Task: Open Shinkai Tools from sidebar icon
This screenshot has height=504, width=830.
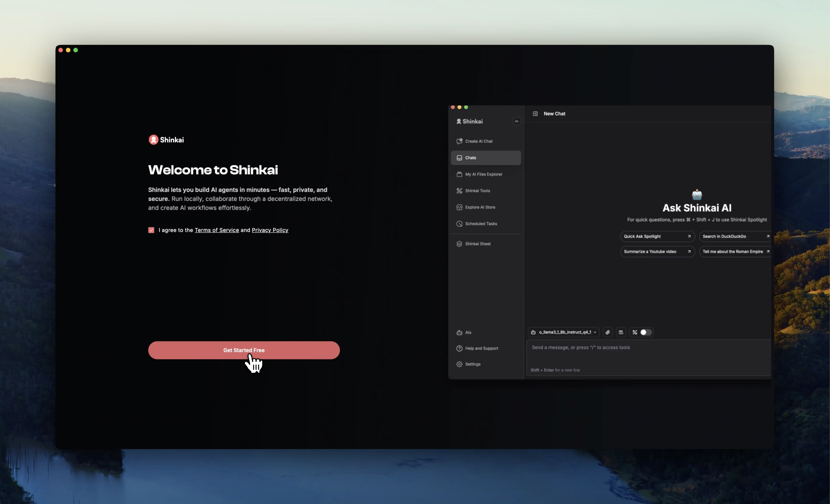Action: [459, 191]
